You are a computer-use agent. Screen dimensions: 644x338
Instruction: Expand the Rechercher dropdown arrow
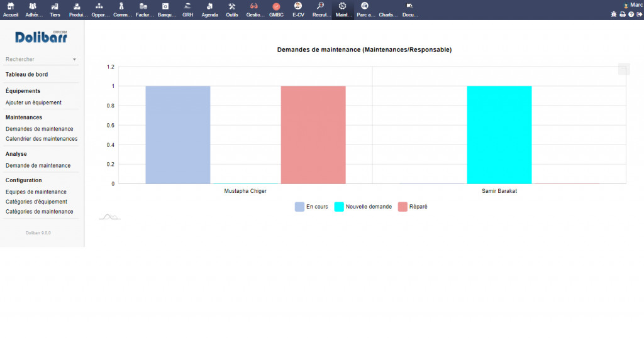tap(74, 60)
